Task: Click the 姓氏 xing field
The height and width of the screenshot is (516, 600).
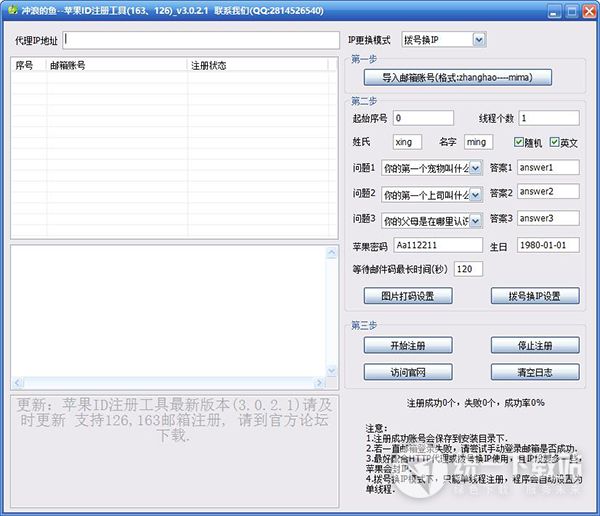Action: [407, 142]
